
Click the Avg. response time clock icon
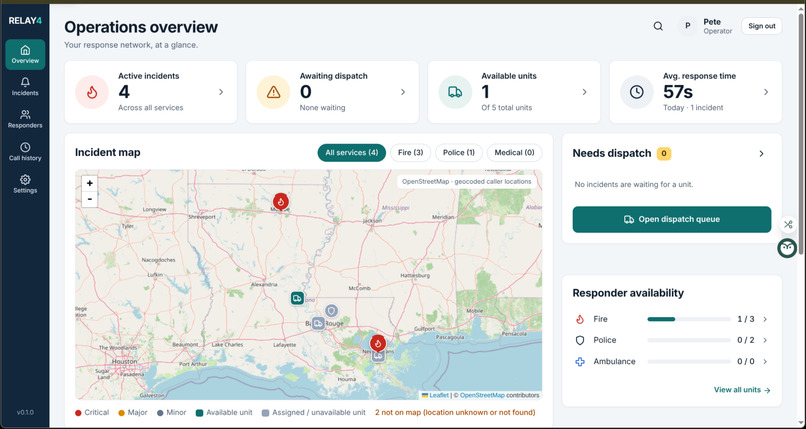pyautogui.click(x=636, y=92)
